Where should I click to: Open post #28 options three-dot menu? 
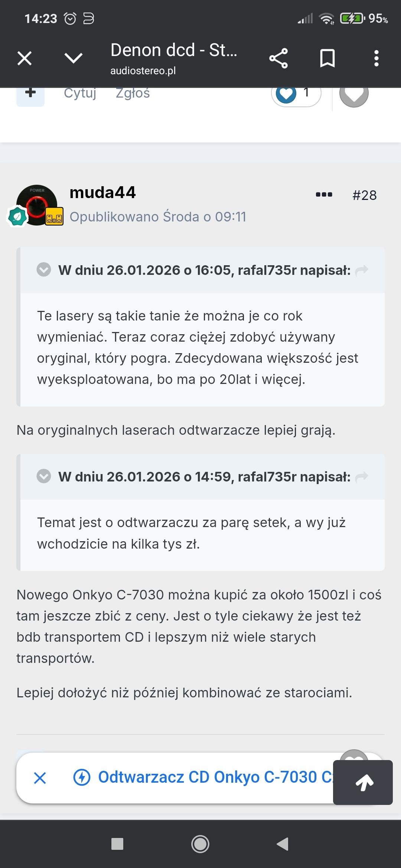[324, 194]
